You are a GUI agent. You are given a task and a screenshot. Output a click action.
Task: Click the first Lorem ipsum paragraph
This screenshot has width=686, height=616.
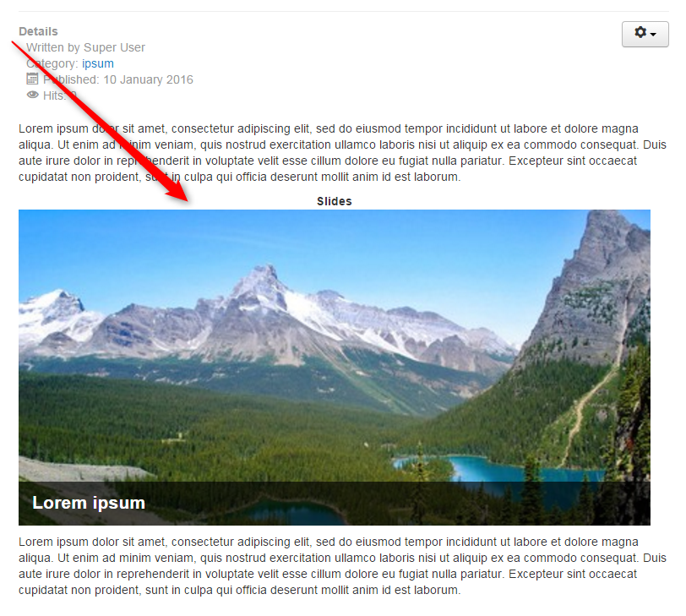(342, 153)
